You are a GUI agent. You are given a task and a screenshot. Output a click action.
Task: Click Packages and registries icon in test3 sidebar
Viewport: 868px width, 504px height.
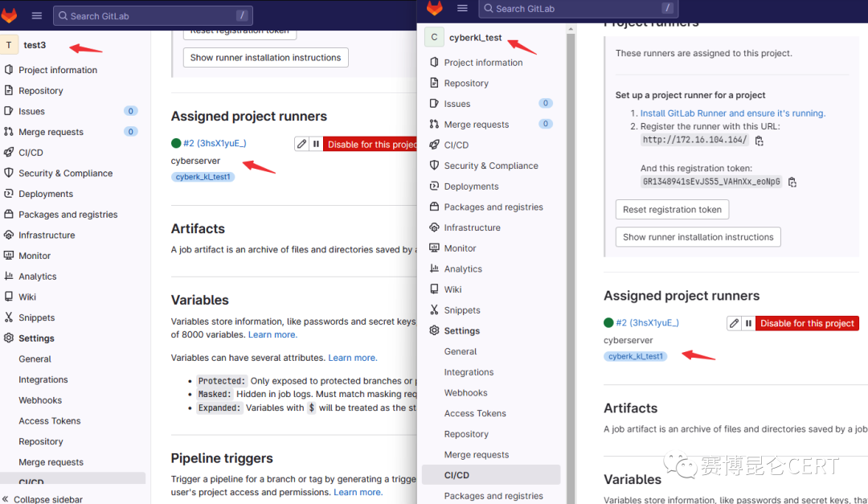pos(8,214)
